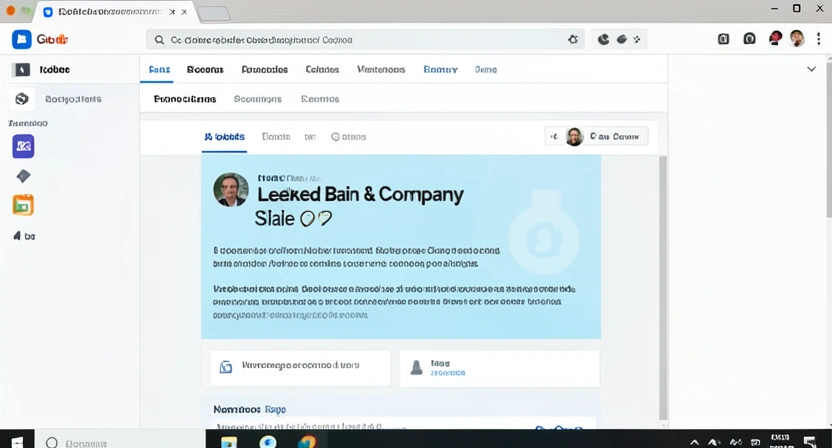Viewport: 832px width, 448px height.
Task: Click the small bell-like icon at the sidebar bottom
Action: coord(18,236)
